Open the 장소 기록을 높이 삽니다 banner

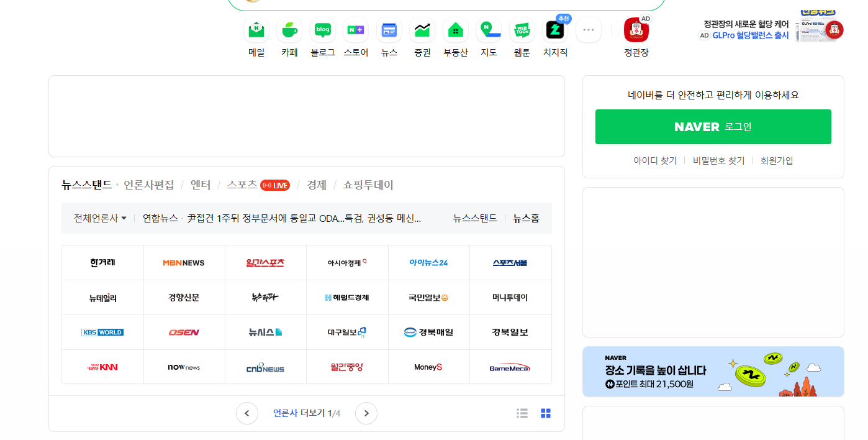(x=713, y=372)
